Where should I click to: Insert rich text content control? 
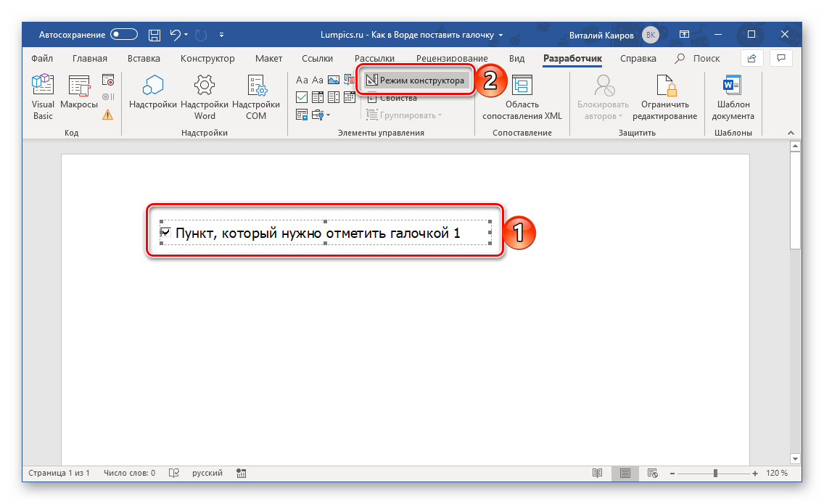pos(302,80)
